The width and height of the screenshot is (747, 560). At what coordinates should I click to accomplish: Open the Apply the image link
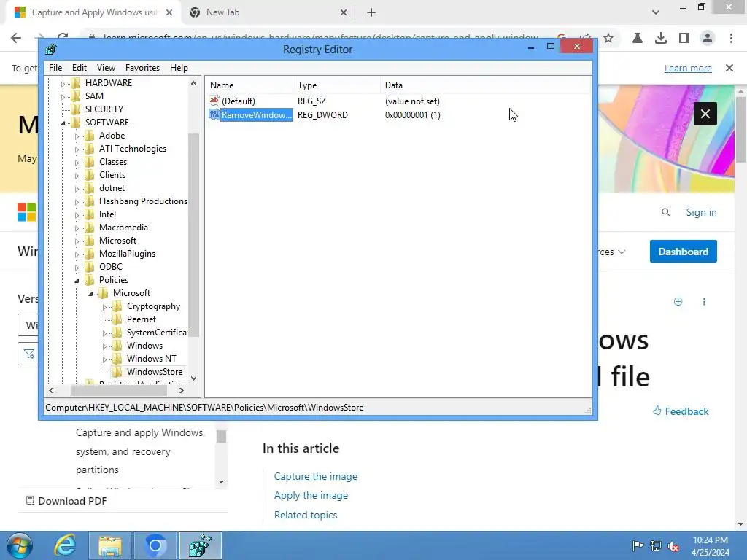pos(311,495)
